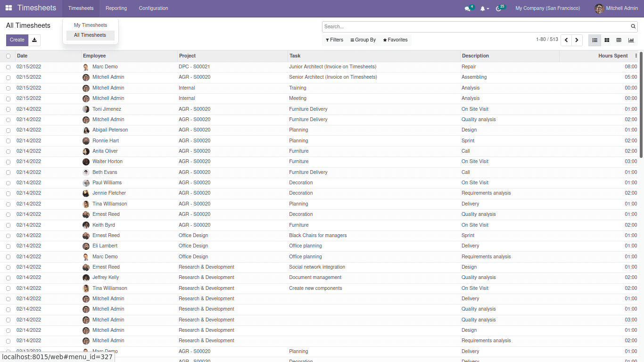Expand the Filters dropdown

(x=334, y=40)
